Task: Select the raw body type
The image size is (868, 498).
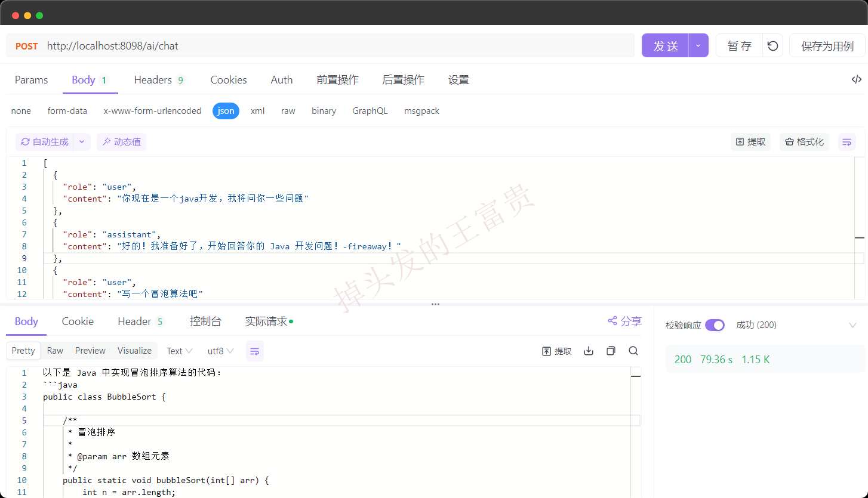Action: click(x=288, y=111)
